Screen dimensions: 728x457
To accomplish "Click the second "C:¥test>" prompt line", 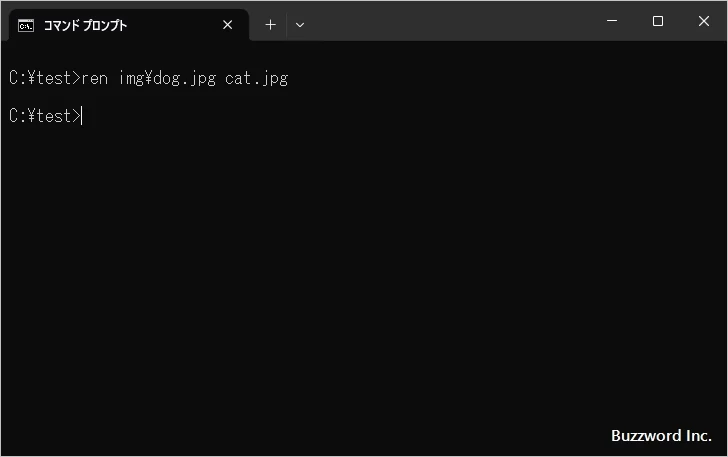I will pos(44,116).
